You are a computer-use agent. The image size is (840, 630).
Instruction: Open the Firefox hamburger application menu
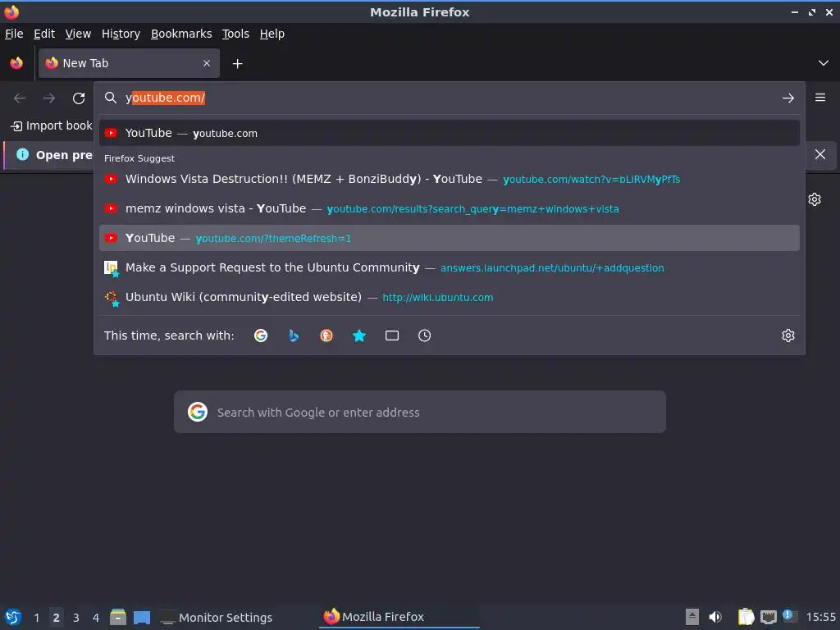820,98
